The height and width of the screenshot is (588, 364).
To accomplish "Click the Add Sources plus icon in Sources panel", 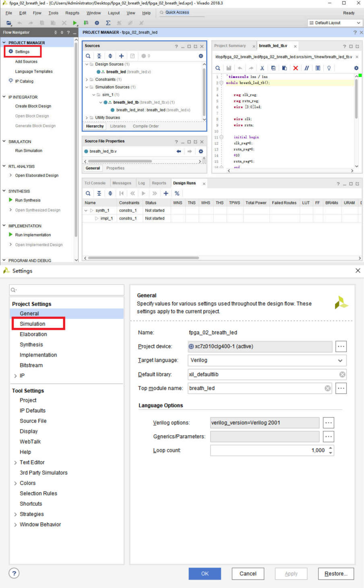I will pyautogui.click(x=121, y=56).
